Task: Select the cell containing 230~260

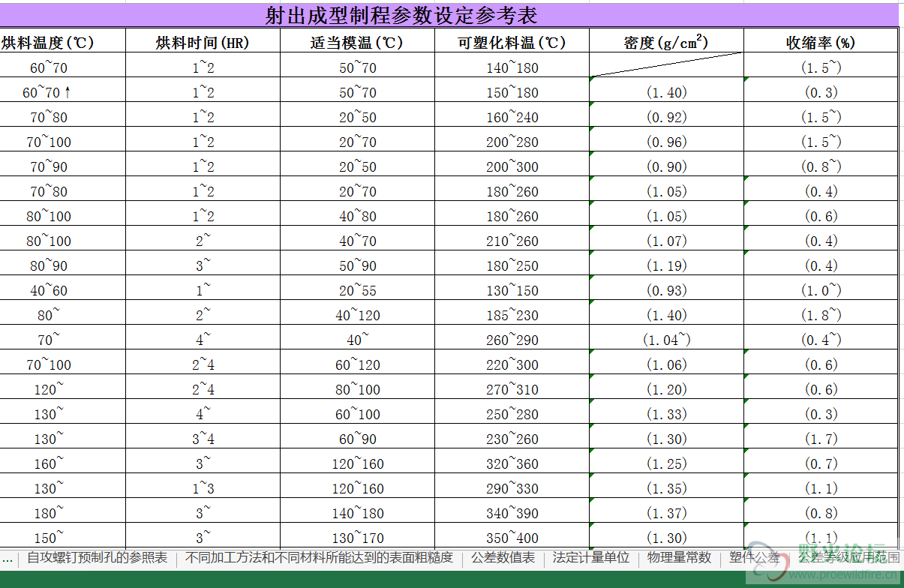Action: (x=512, y=436)
